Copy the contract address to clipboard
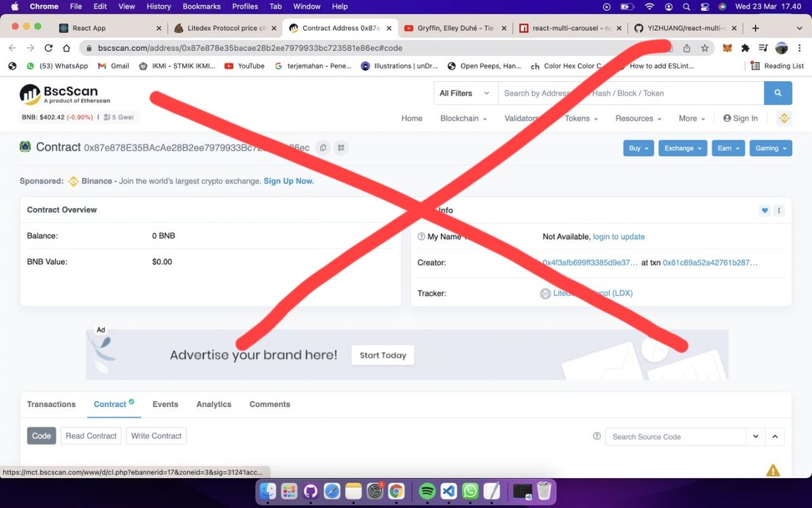The width and height of the screenshot is (812, 508). [x=323, y=148]
